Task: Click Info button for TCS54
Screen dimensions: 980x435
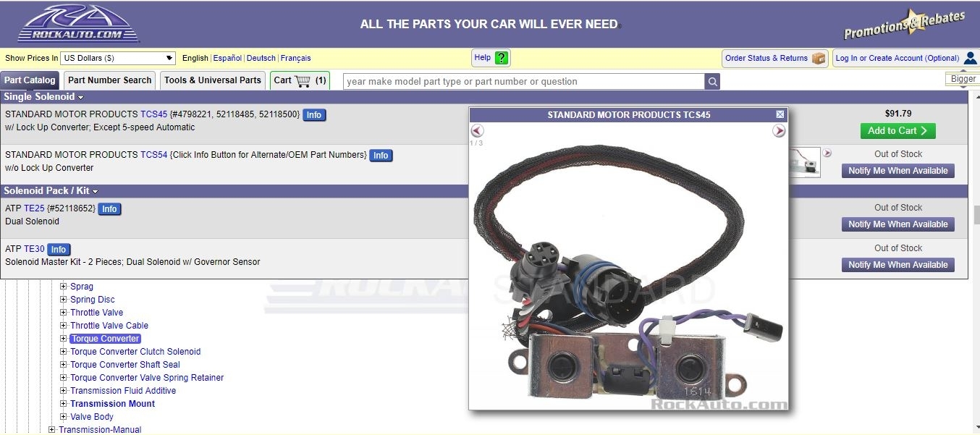Action: point(381,155)
